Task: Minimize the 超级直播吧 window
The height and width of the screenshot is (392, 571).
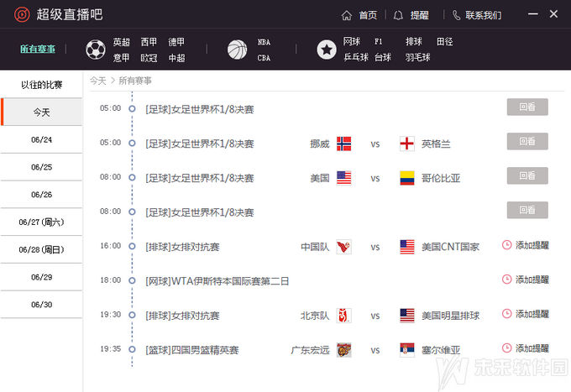Action: [x=533, y=13]
